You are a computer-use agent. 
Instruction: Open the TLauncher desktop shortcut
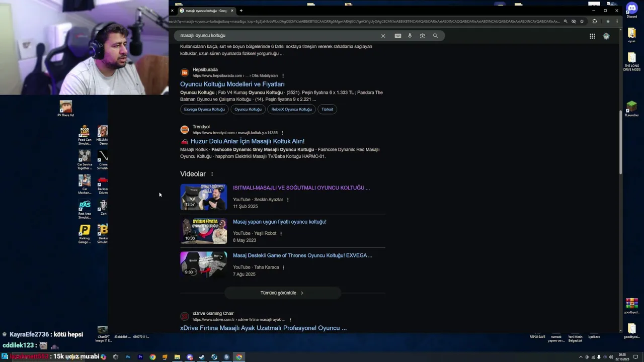631,109
